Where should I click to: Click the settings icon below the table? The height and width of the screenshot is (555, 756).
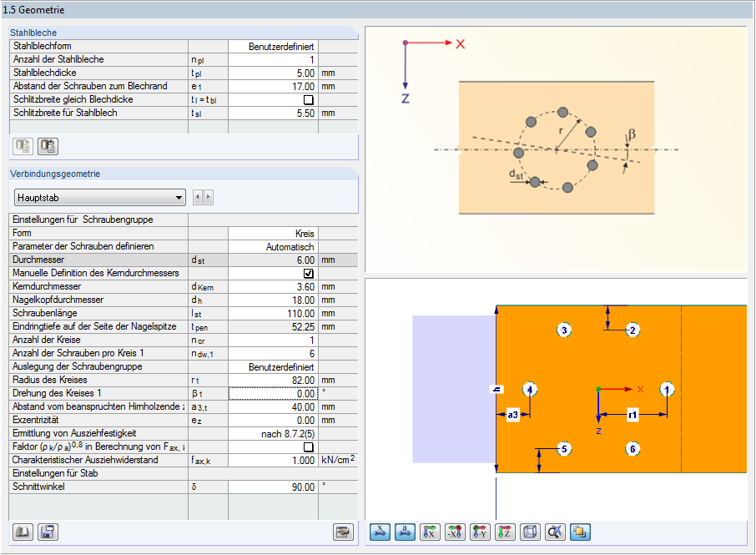(x=343, y=532)
